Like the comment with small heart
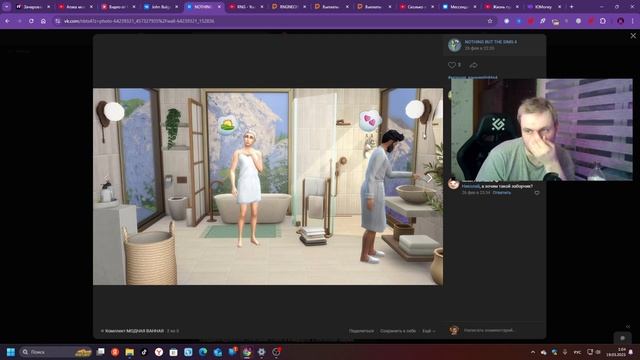The width and height of the screenshot is (640, 360). click(537, 193)
